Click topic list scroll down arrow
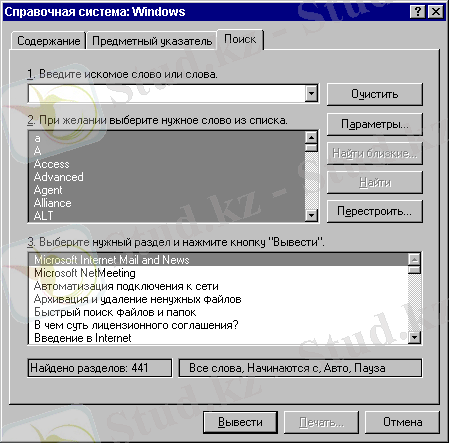The image size is (449, 443). coord(414,338)
